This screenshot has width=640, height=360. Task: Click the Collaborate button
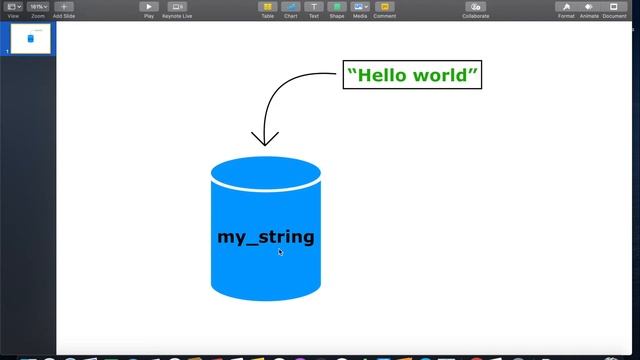coord(476,7)
